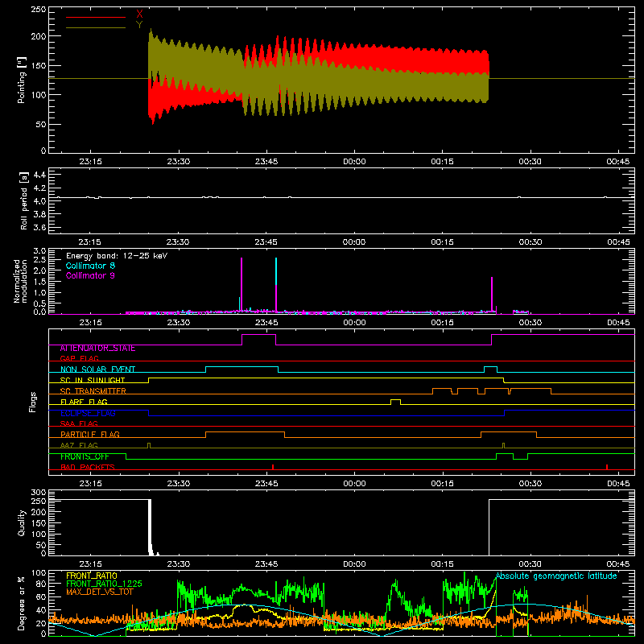Click the FLARE_FLAG label
Viewport: 644px width, 644px height.
tap(84, 402)
